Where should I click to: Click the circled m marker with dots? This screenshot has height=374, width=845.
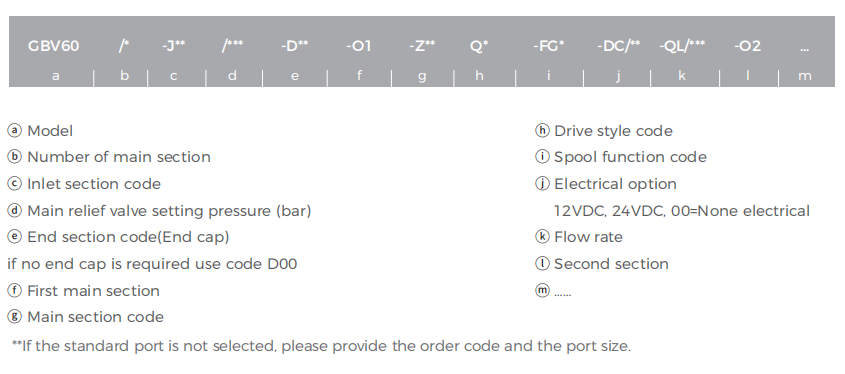coord(542,290)
